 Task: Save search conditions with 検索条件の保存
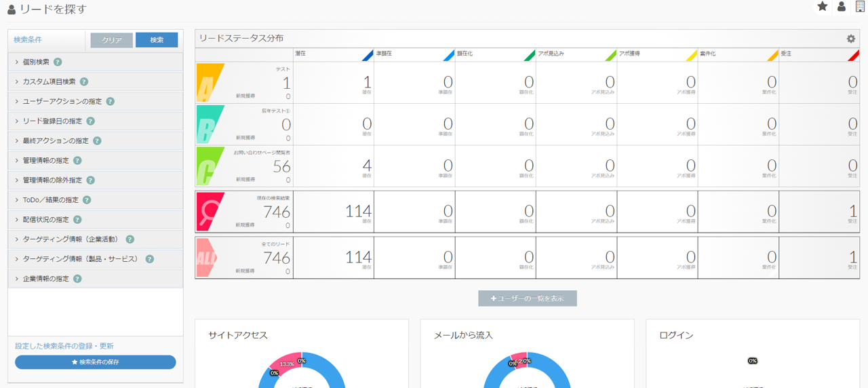pos(96,362)
